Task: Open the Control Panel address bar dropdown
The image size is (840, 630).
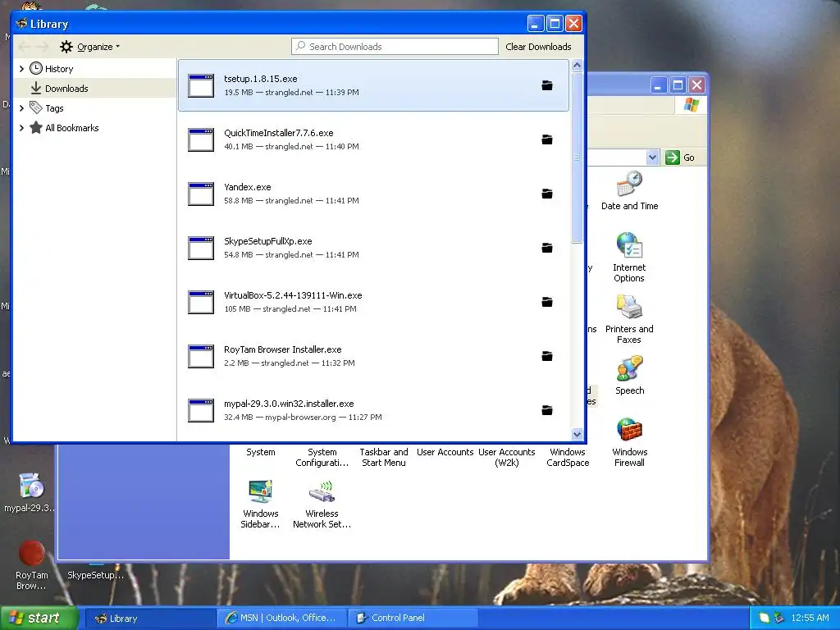Action: (652, 157)
